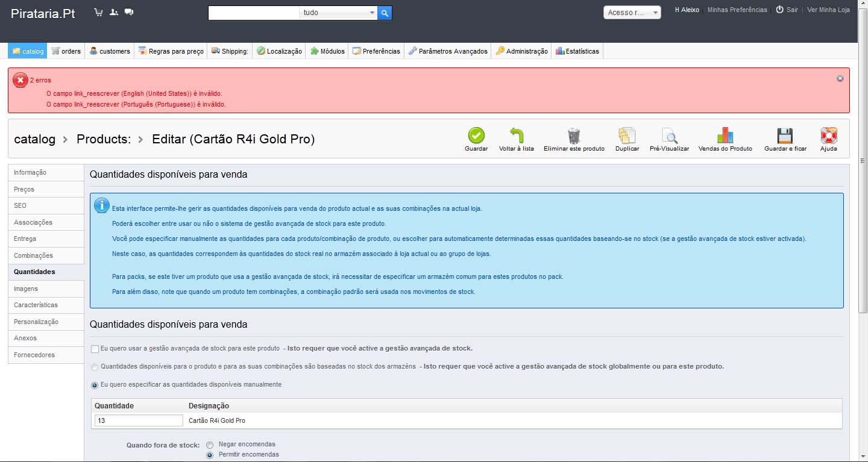The width and height of the screenshot is (868, 462).
Task: Open the Associações product tab
Action: [46, 222]
